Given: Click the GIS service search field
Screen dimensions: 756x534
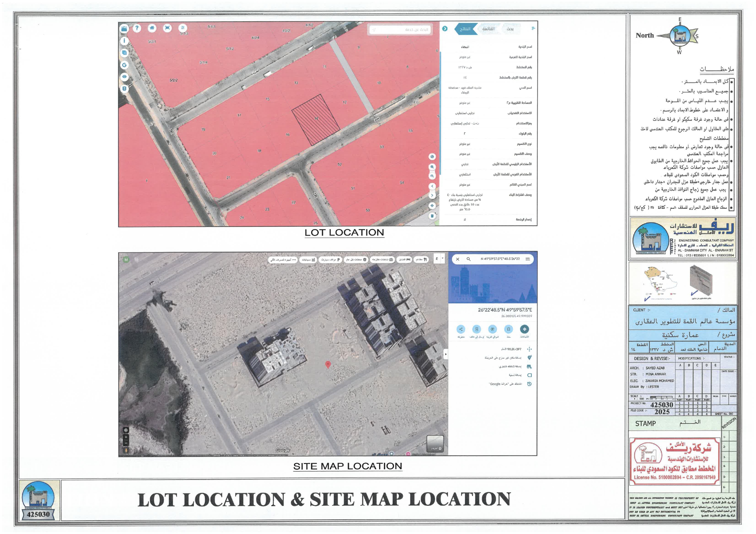Looking at the screenshot, I should click(x=400, y=30).
